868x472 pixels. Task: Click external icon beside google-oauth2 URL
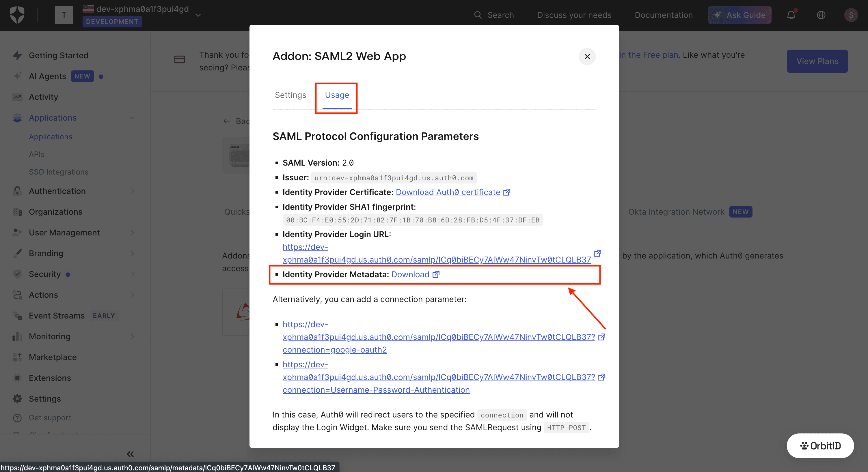601,337
